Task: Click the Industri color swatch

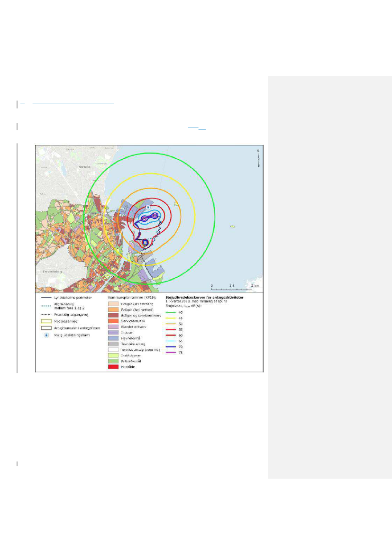Action: tap(113, 333)
